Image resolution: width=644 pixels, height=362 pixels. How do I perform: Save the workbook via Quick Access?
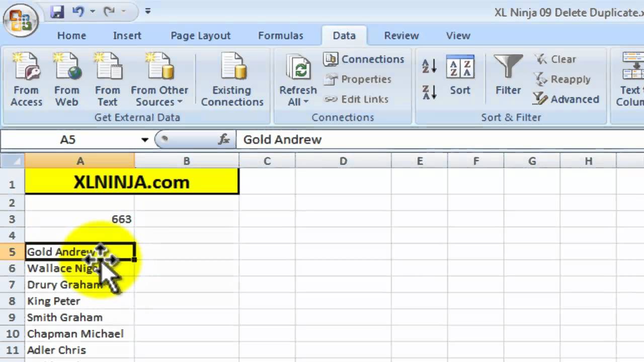click(57, 12)
